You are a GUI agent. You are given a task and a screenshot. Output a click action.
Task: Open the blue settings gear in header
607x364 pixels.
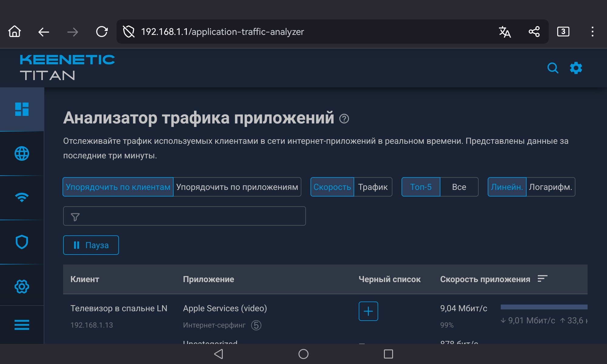point(576,68)
